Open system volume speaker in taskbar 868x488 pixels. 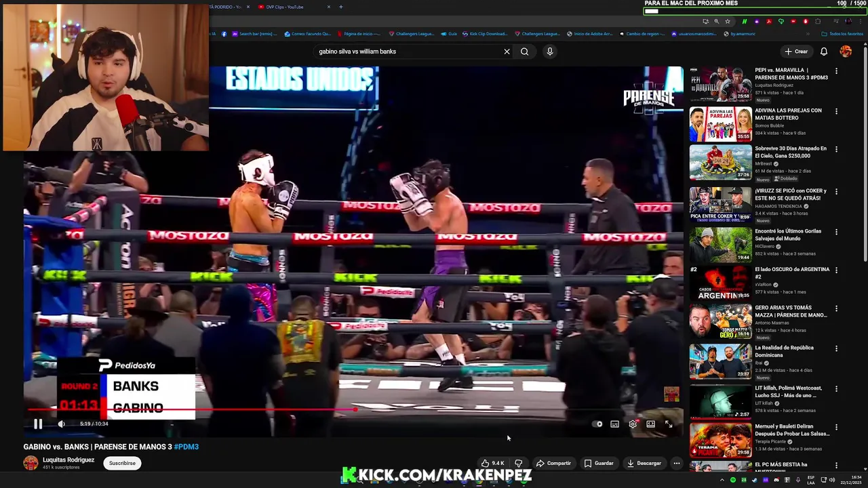coord(832,480)
